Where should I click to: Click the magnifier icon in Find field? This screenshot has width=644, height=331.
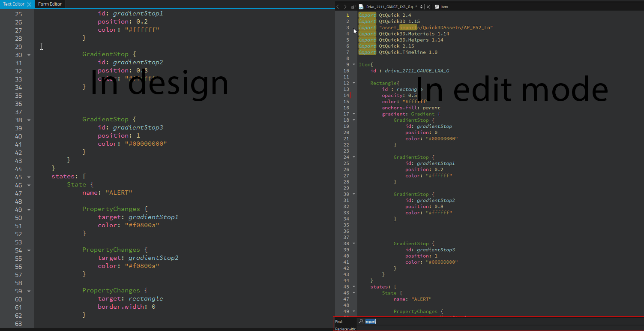click(361, 322)
